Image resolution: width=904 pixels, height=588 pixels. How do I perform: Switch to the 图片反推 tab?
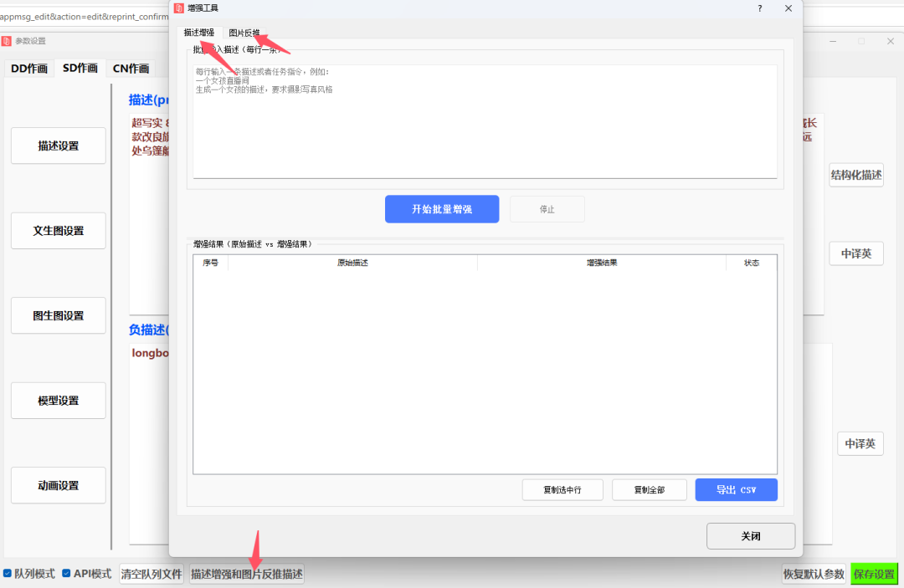click(x=244, y=33)
